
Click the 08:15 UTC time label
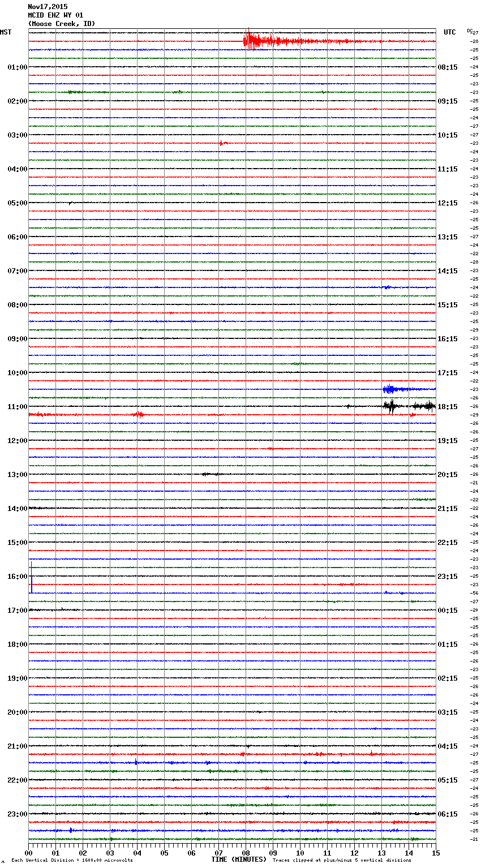448,67
